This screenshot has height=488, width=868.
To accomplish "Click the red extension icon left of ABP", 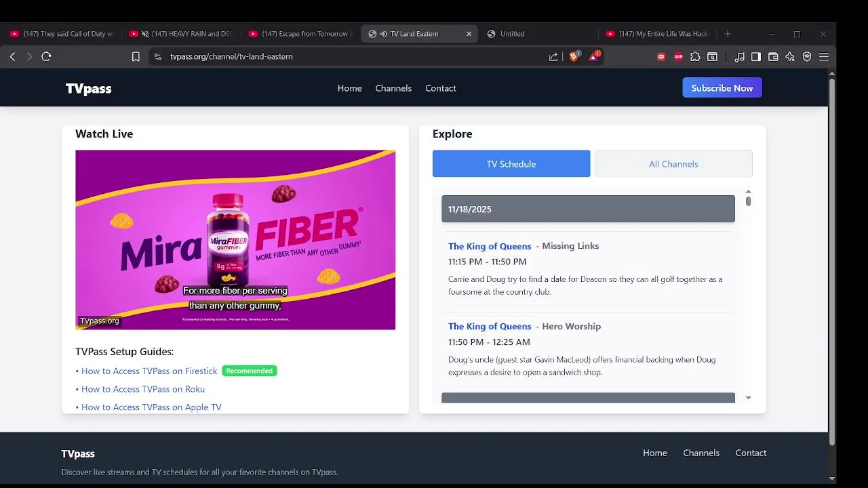I will (661, 57).
